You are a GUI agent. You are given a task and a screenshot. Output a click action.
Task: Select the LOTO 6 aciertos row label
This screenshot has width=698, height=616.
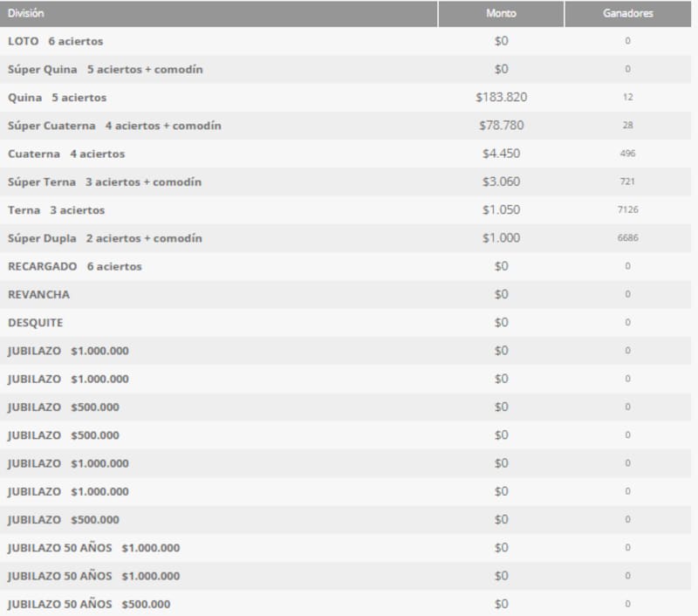tap(56, 41)
